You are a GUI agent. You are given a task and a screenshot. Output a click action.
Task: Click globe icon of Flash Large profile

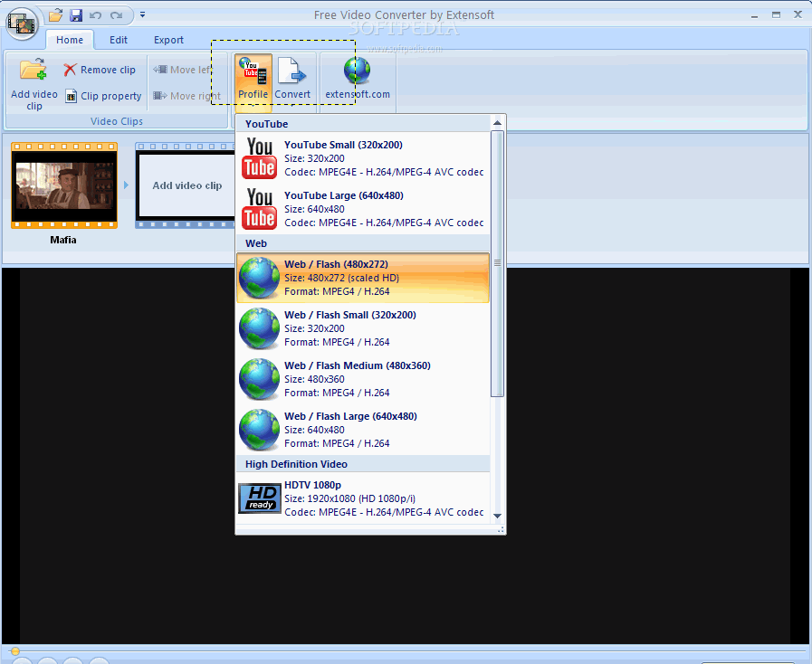[x=260, y=430]
